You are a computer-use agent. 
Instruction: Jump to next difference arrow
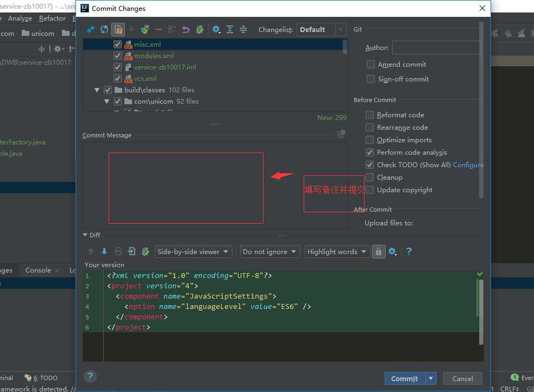104,251
